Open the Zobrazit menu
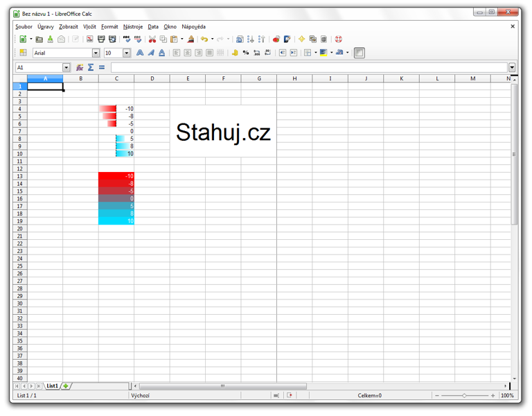 tap(68, 26)
